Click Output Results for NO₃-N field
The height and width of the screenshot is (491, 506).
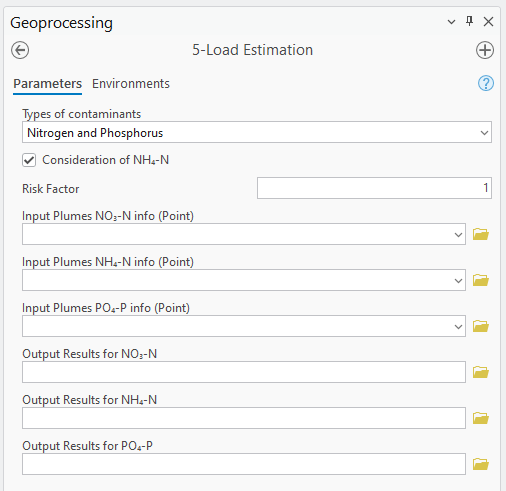[x=244, y=372]
